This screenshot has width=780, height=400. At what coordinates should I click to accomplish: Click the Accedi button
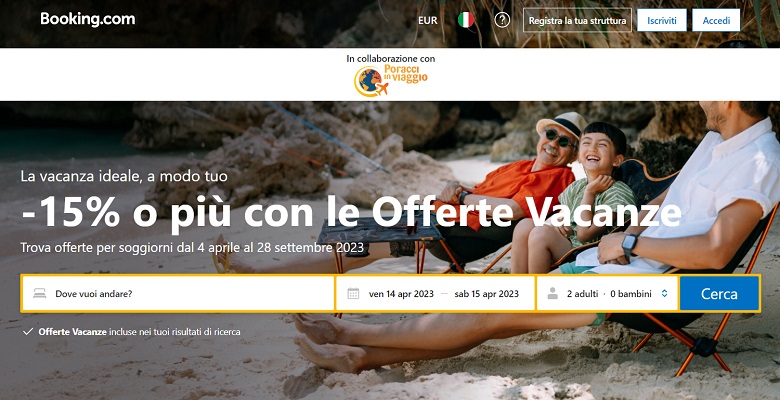pyautogui.click(x=716, y=20)
